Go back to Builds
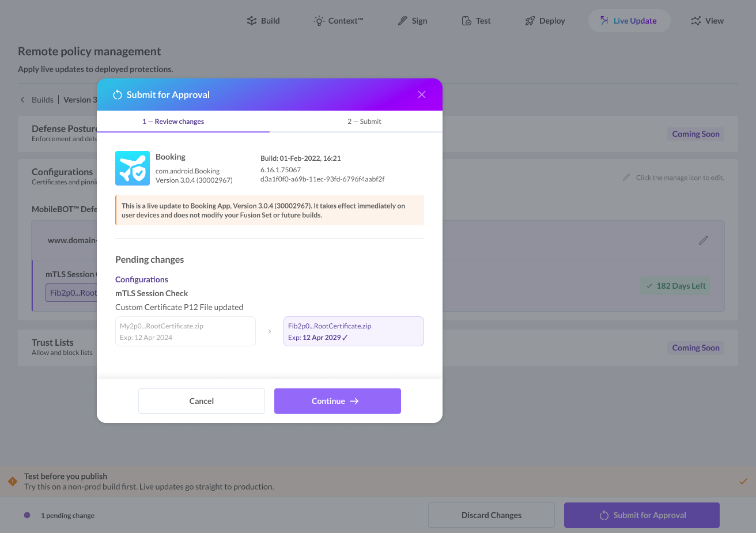This screenshot has width=756, height=533. 43,100
